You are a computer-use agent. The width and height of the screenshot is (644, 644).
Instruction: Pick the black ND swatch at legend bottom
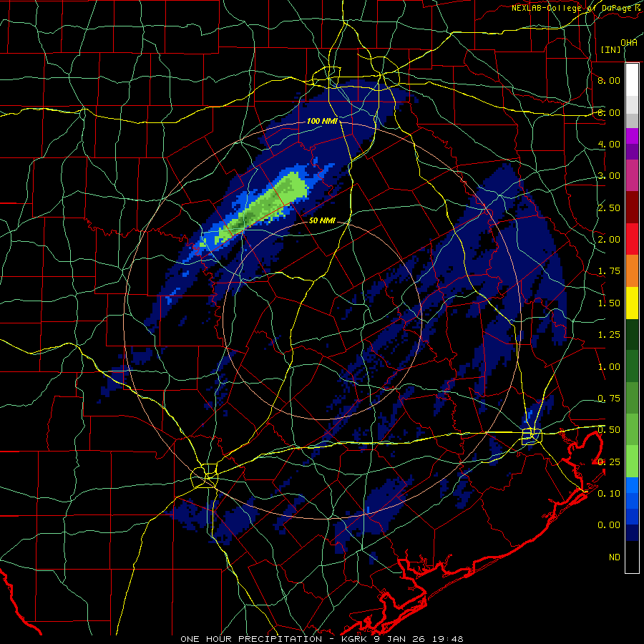(632, 557)
